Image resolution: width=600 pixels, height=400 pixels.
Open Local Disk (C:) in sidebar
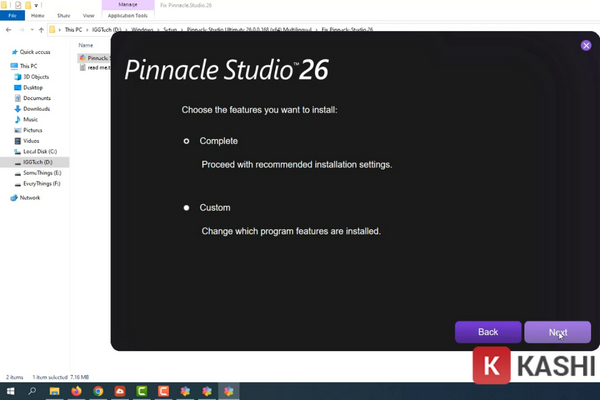pyautogui.click(x=40, y=151)
